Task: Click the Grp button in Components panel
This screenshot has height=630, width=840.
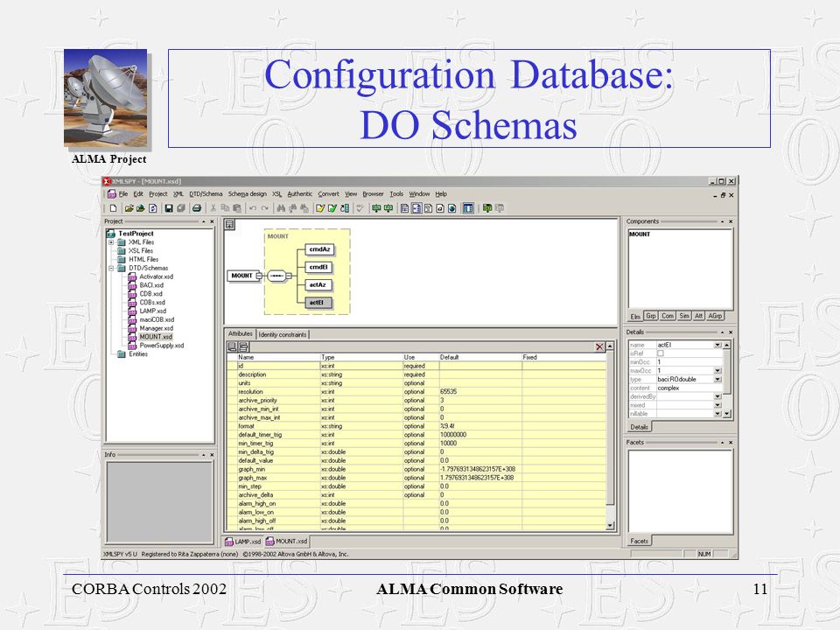Action: [651, 316]
